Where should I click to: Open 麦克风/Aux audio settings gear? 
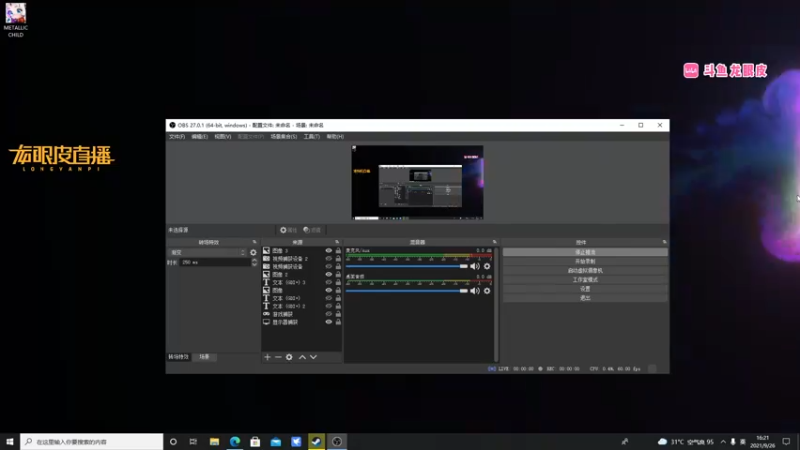tap(487, 266)
